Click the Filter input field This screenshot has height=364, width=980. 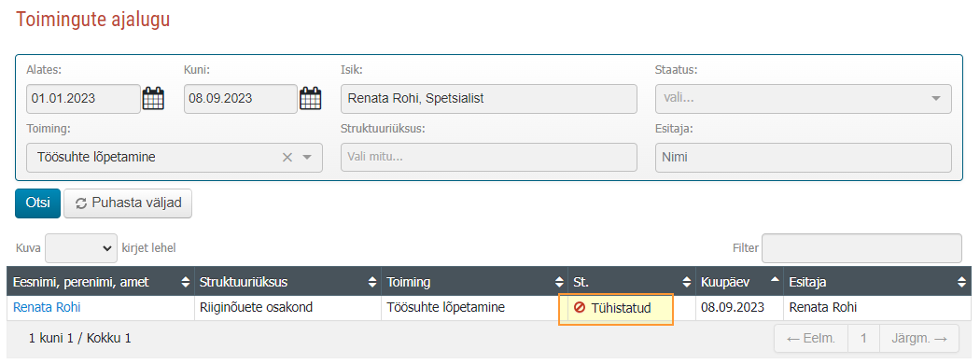[x=861, y=248]
